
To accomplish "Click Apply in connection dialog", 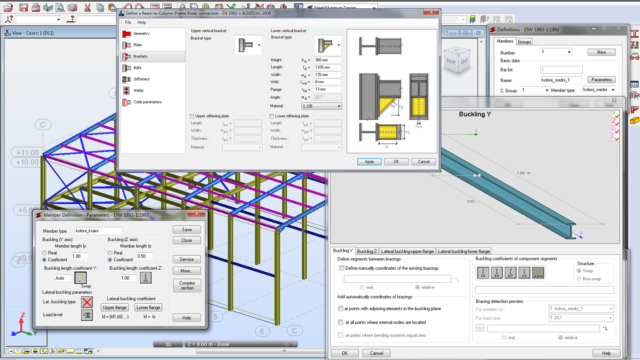I will click(369, 162).
